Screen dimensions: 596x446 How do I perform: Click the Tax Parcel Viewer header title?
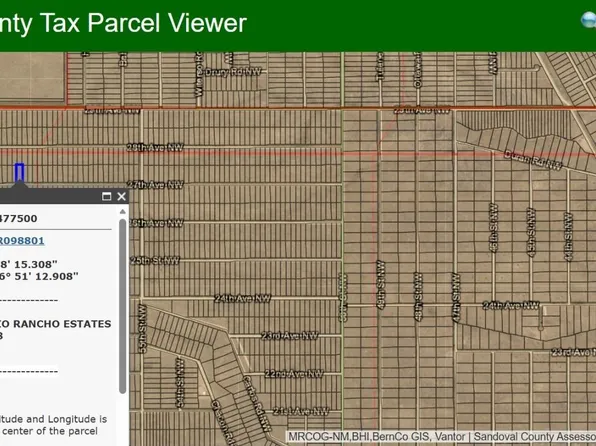(x=123, y=23)
